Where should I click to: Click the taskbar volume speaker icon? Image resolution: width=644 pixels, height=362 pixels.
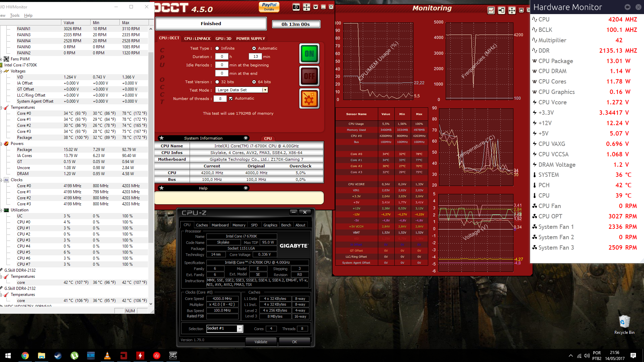[x=587, y=356]
